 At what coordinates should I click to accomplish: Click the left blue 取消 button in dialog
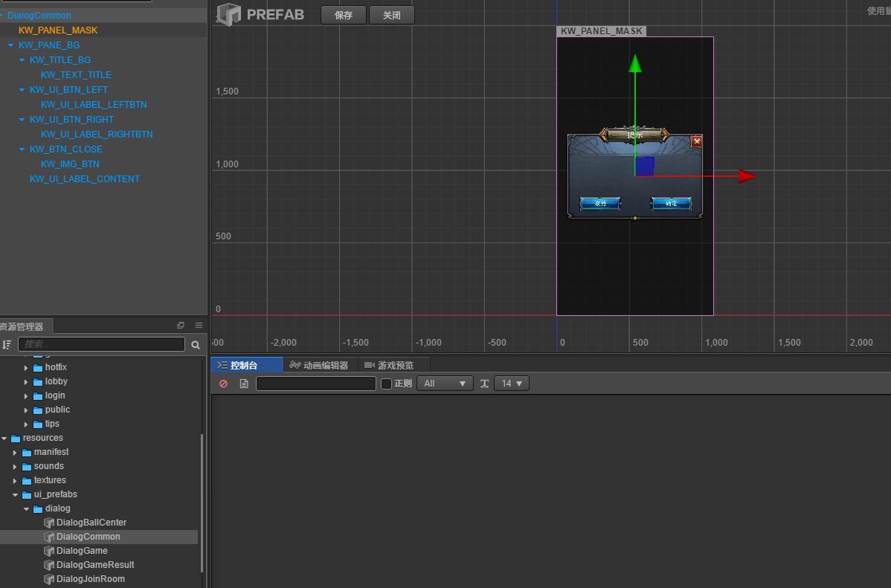[601, 204]
